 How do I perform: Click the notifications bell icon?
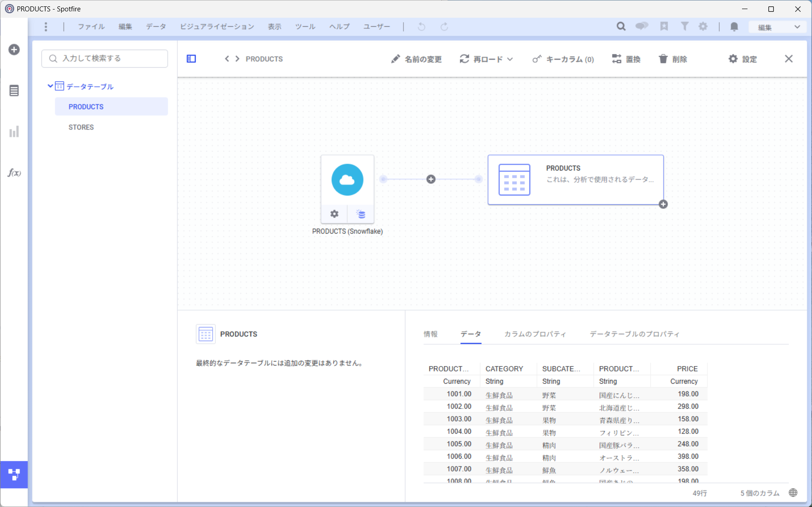[734, 27]
